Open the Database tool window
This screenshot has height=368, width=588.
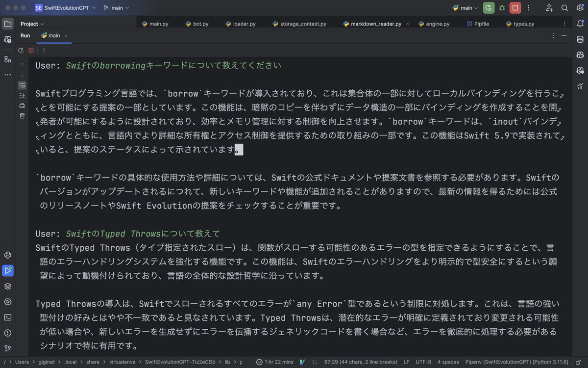[580, 38]
